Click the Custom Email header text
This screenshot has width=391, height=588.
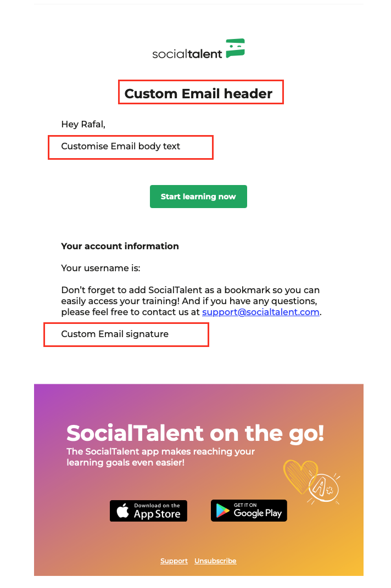[198, 93]
